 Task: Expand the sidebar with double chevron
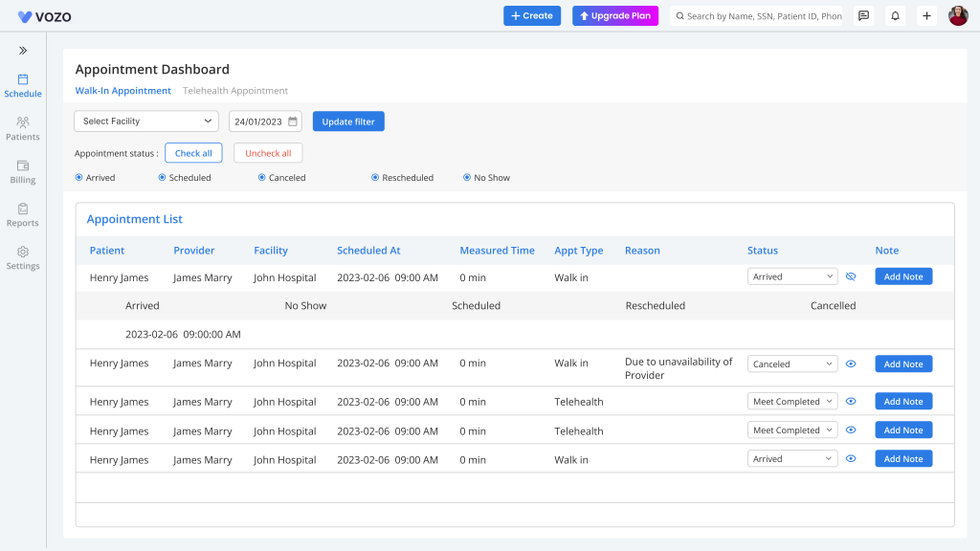[23, 51]
